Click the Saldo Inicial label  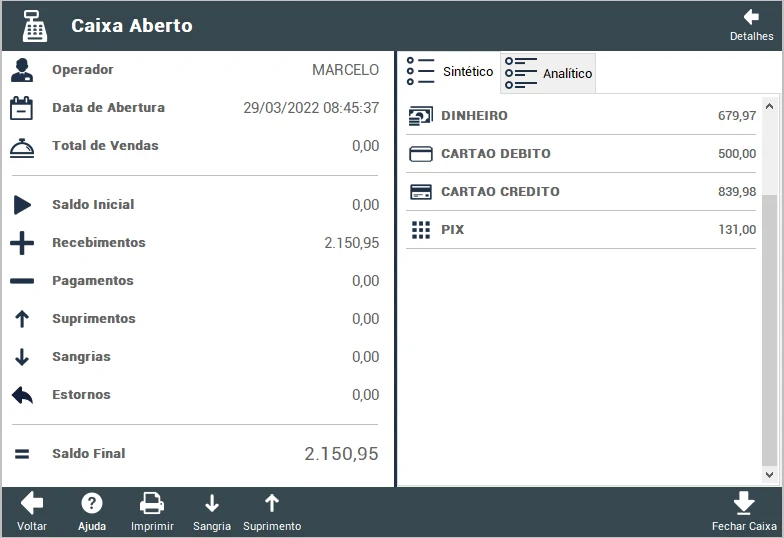94,204
